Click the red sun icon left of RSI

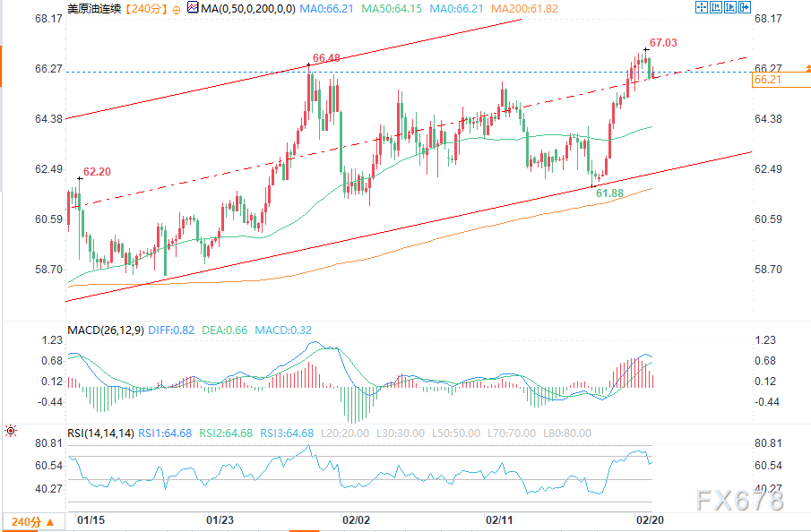coord(10,431)
